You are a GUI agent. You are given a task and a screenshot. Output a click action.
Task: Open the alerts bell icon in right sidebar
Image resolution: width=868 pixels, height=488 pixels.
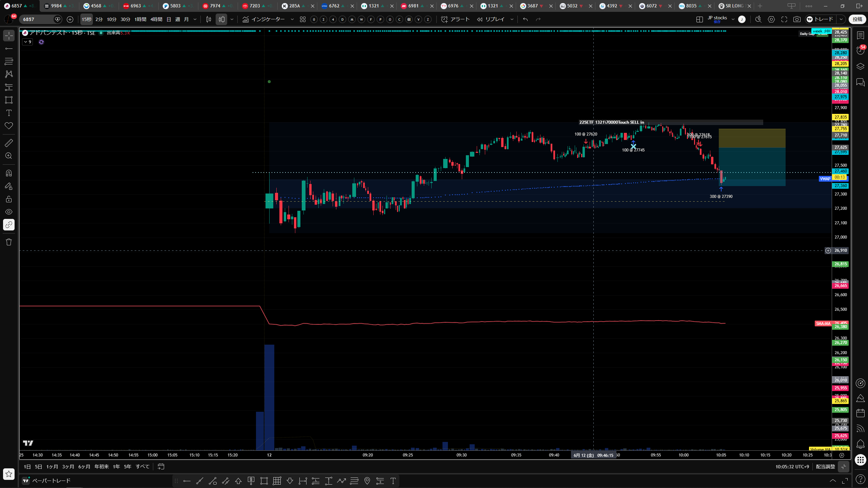point(861,444)
